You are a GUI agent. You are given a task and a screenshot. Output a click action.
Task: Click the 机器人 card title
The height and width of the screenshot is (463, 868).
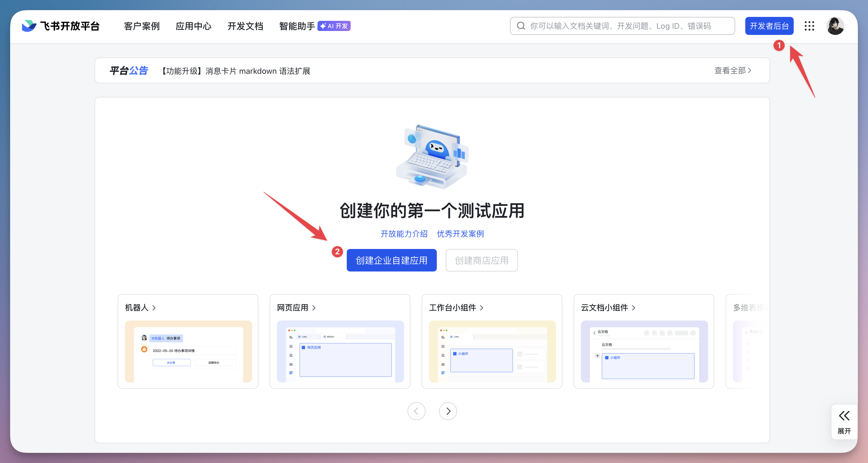(x=137, y=308)
